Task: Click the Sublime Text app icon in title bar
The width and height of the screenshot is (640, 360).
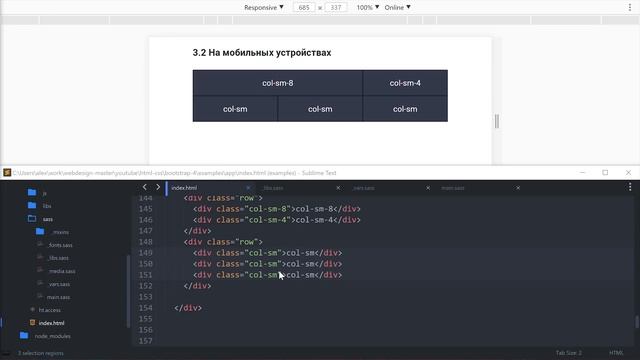Action: [7, 173]
